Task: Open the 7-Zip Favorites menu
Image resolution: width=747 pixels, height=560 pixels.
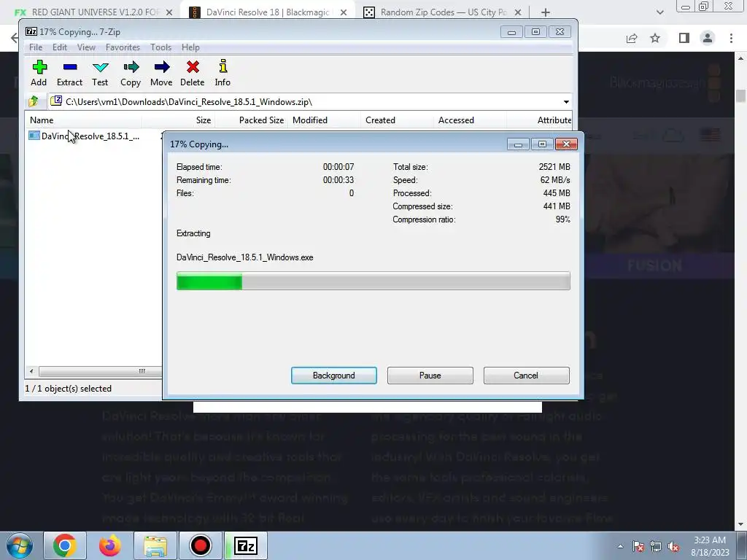Action: click(123, 47)
